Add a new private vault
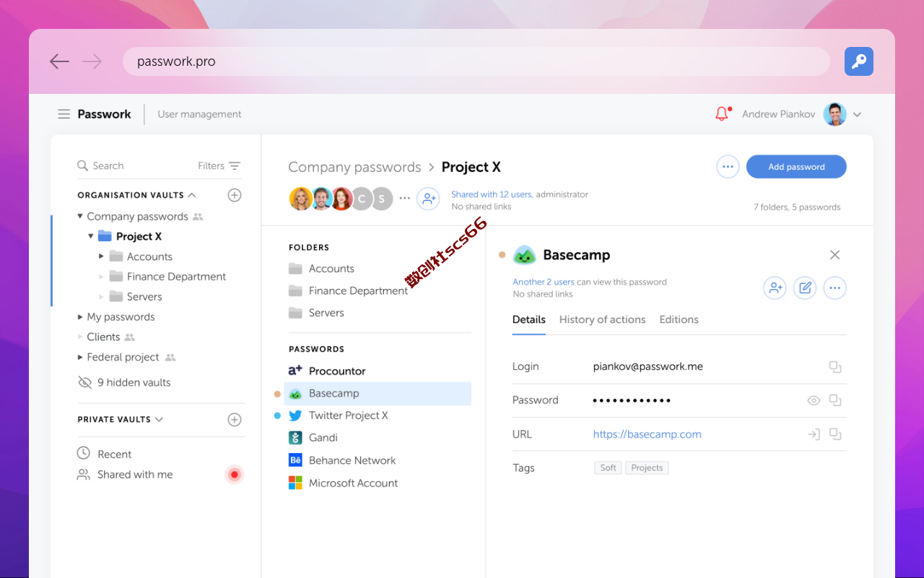 click(x=234, y=419)
